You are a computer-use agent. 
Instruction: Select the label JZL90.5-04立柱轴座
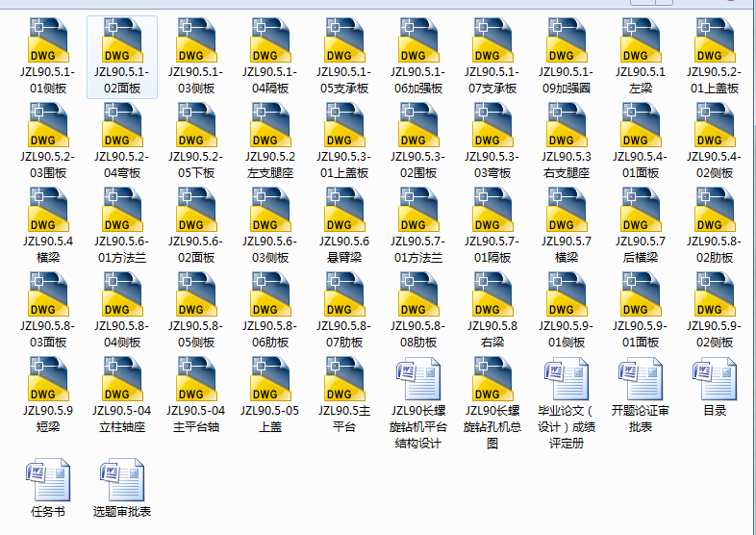(x=122, y=419)
